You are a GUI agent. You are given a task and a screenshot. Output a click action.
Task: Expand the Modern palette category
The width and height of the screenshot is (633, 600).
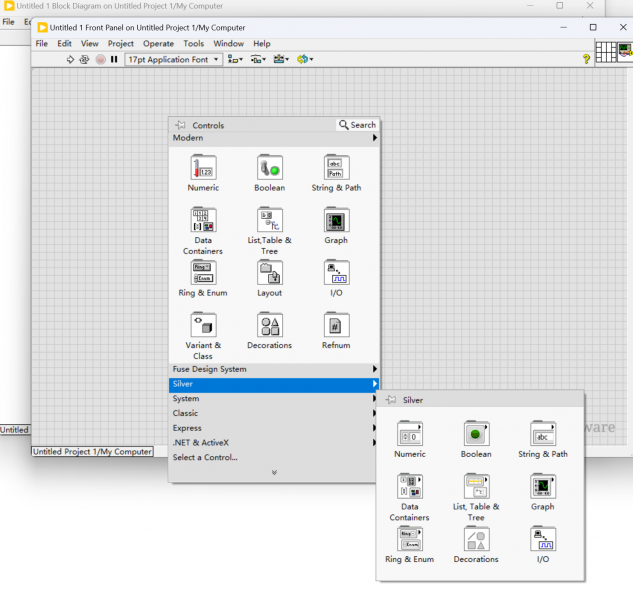(274, 138)
